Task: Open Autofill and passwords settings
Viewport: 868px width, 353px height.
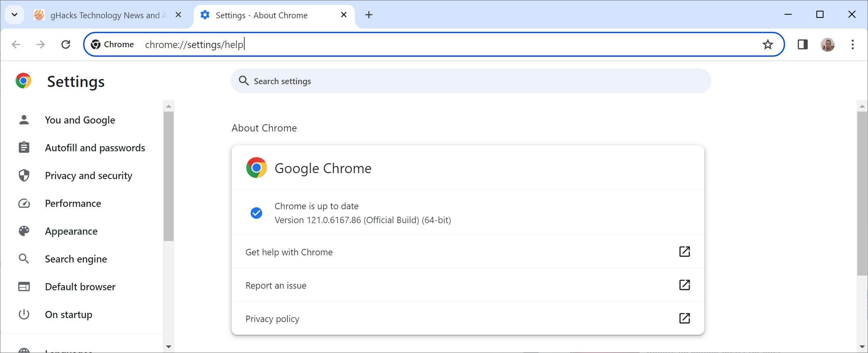Action: 95,148
